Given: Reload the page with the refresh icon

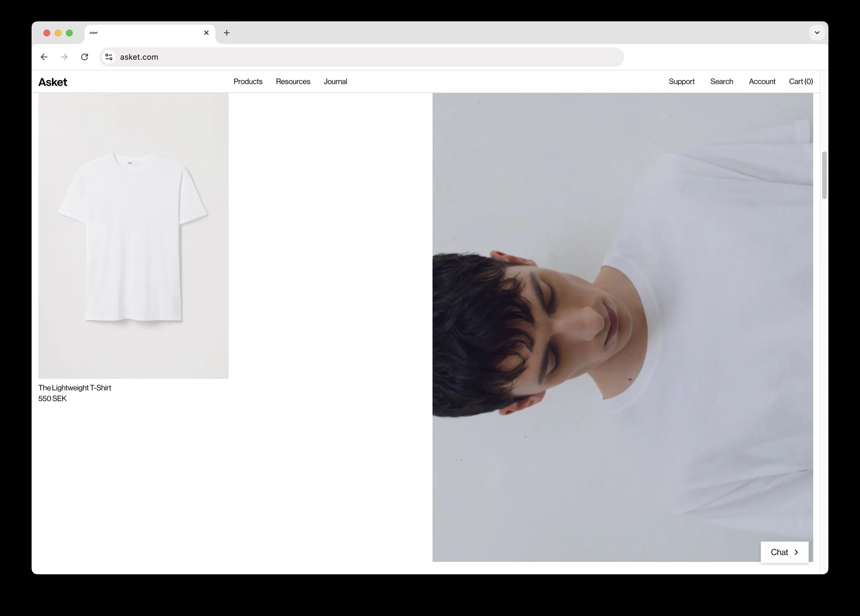Looking at the screenshot, I should [85, 57].
